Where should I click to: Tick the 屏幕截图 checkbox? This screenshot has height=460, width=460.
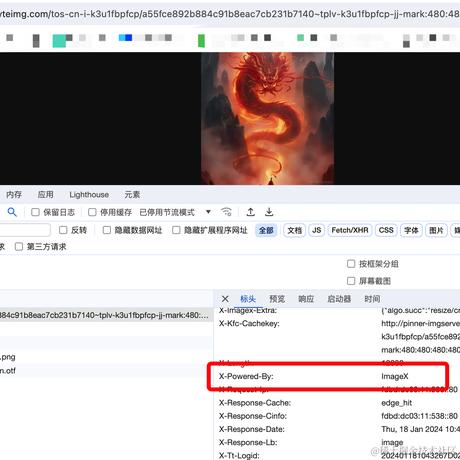pos(351,281)
